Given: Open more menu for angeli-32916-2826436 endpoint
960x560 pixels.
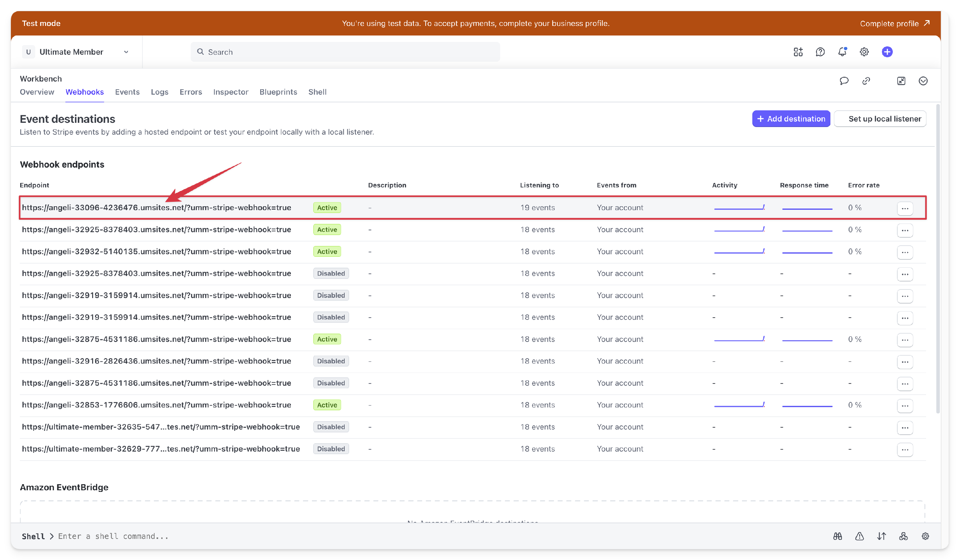Looking at the screenshot, I should 905,362.
